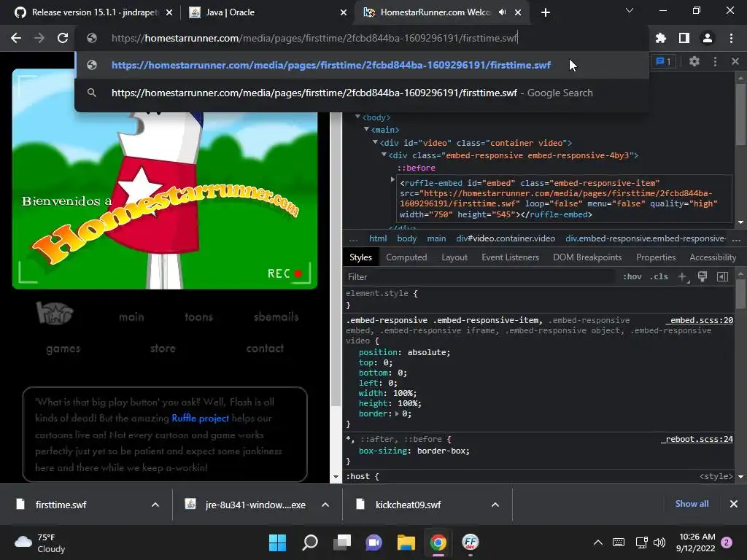
Task: Collapse the body element node
Action: [357, 117]
